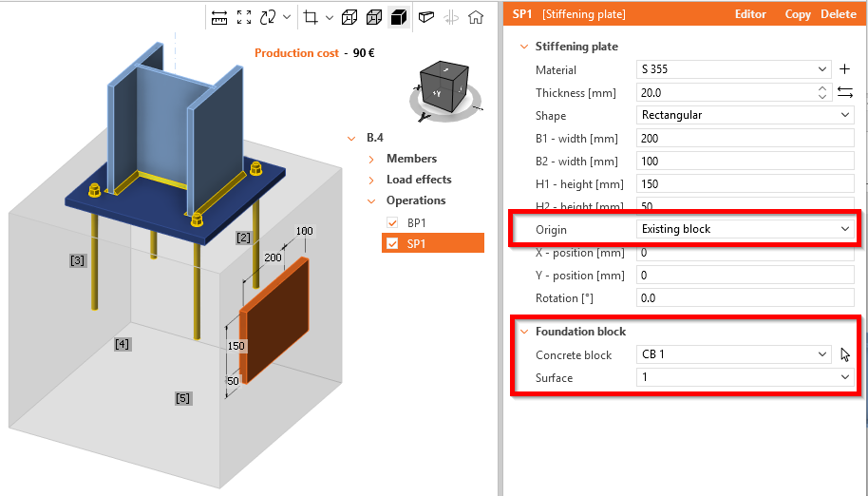Click the swap arrows icon beside Thickness

(844, 92)
